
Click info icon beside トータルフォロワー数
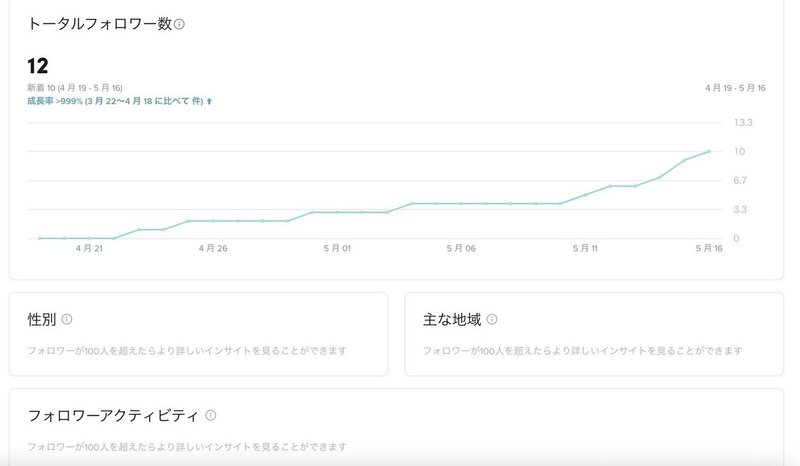click(x=179, y=24)
